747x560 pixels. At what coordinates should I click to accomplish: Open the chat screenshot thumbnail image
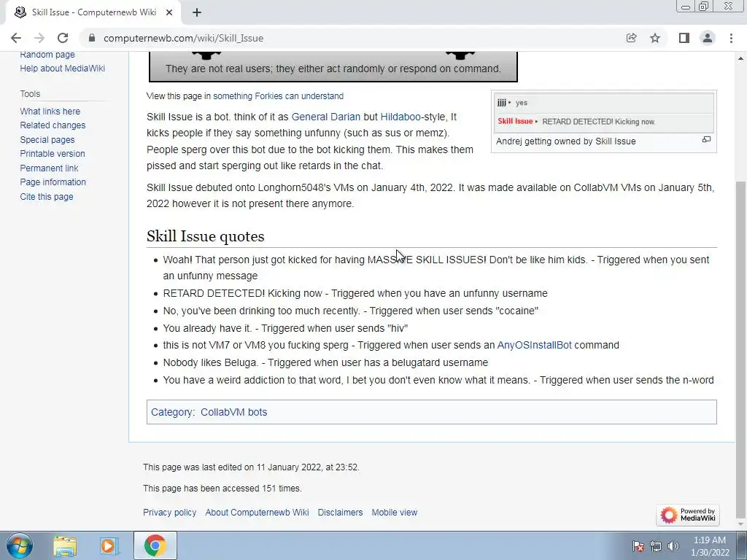tap(604, 113)
